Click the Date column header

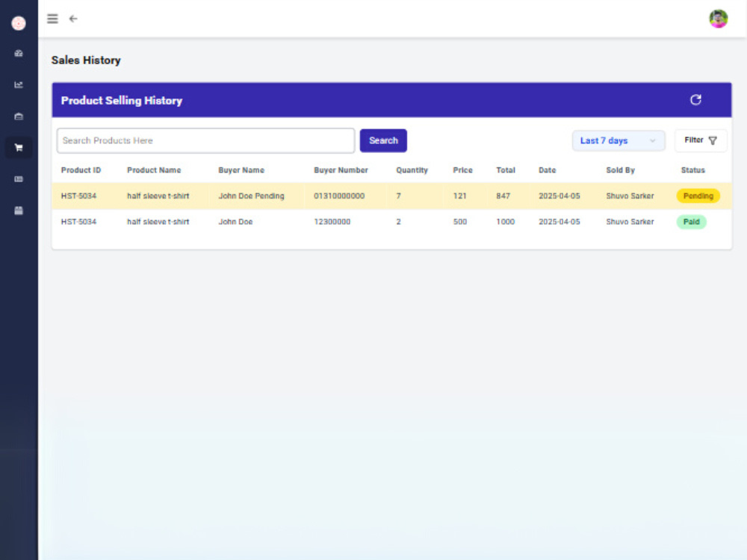click(x=548, y=170)
